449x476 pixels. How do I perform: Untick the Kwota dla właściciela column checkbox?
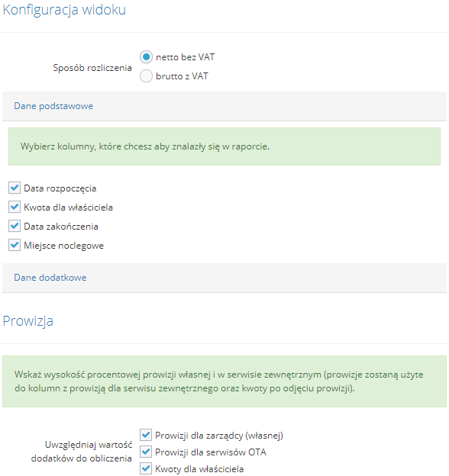15,207
